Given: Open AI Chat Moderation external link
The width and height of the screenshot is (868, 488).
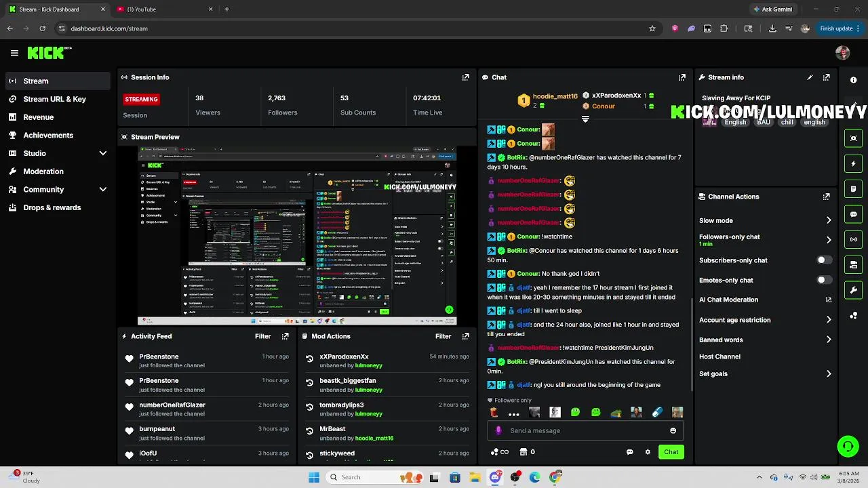Looking at the screenshot, I should tap(829, 300).
